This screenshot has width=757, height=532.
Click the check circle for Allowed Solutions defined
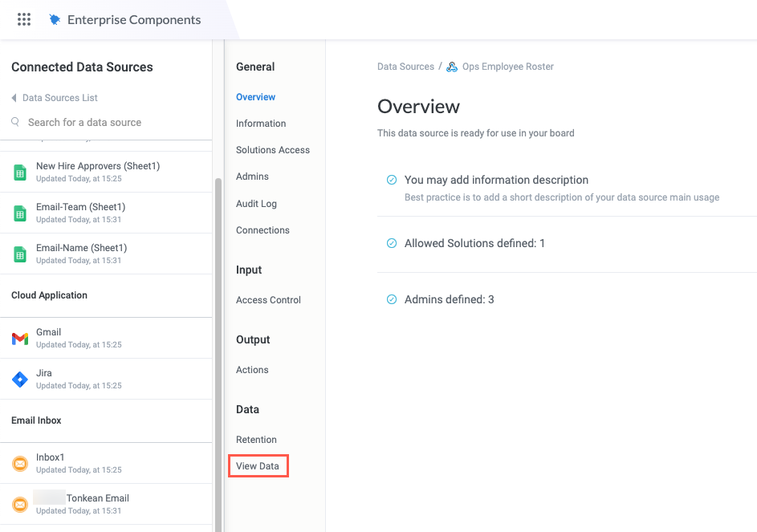(392, 243)
